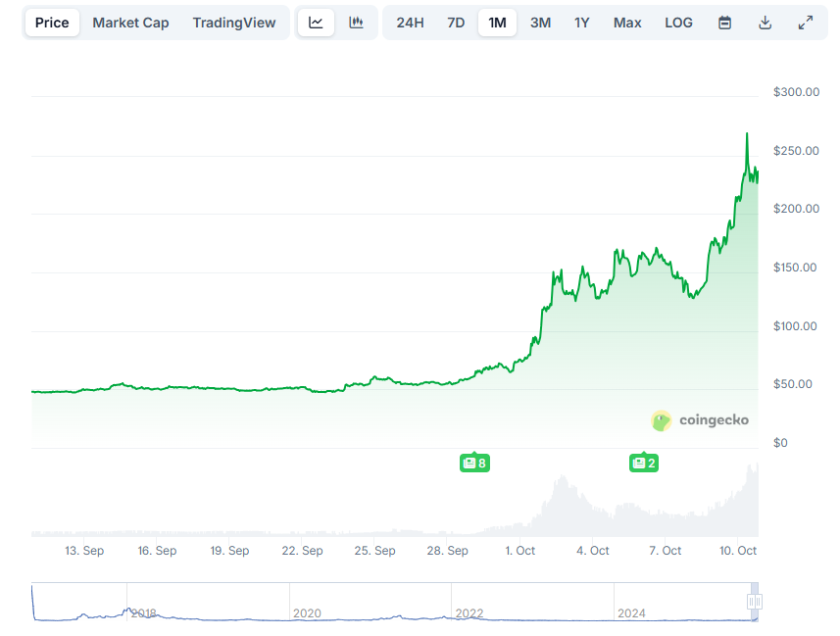Click the range navigator slider handle
The image size is (840, 636).
[754, 602]
